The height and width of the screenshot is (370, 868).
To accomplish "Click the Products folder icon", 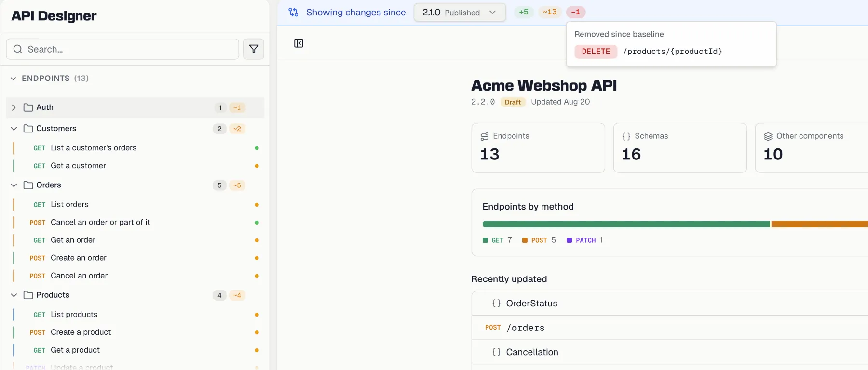I will click(28, 295).
